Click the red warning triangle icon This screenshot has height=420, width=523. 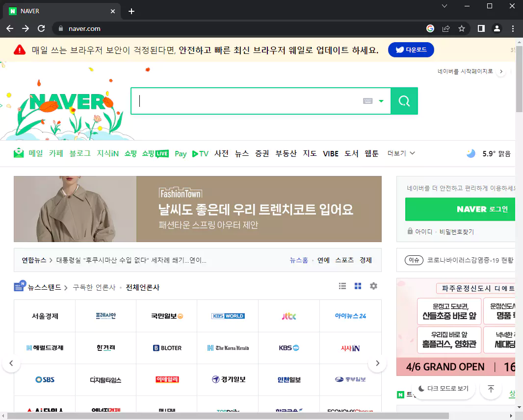20,50
